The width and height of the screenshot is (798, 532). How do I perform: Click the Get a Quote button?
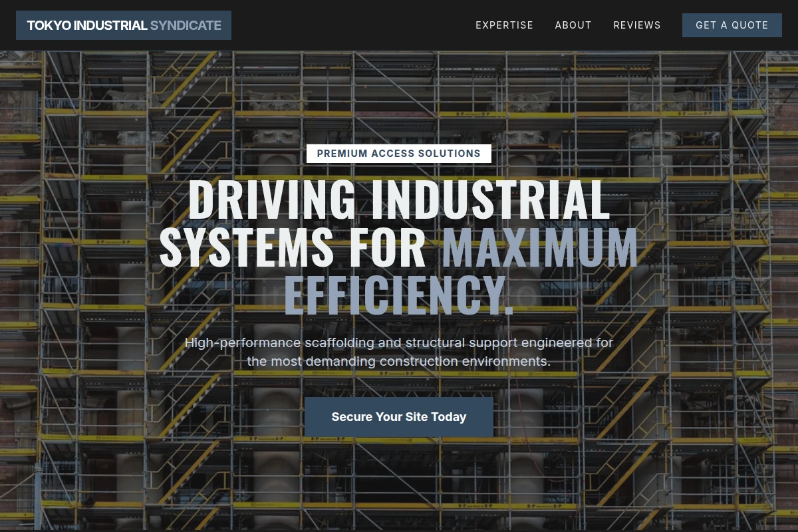click(x=732, y=25)
